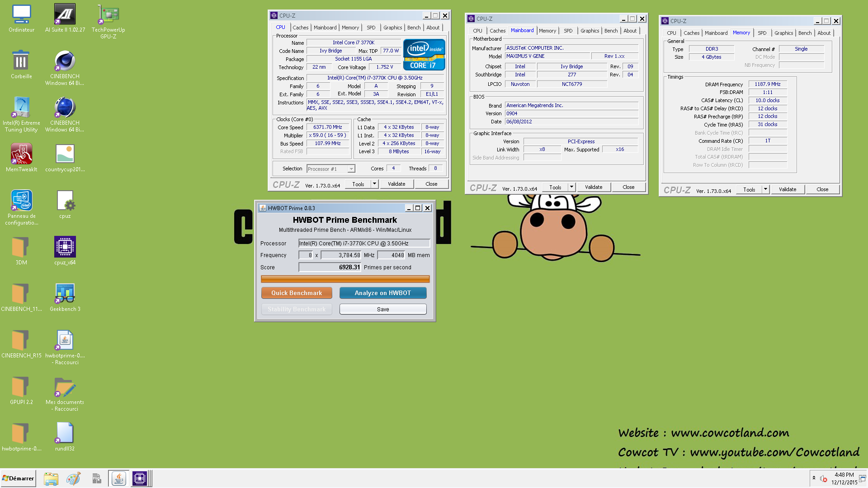868x488 pixels.
Task: Open Bench tab in Mainboard CPU-Z window
Action: tap(611, 31)
